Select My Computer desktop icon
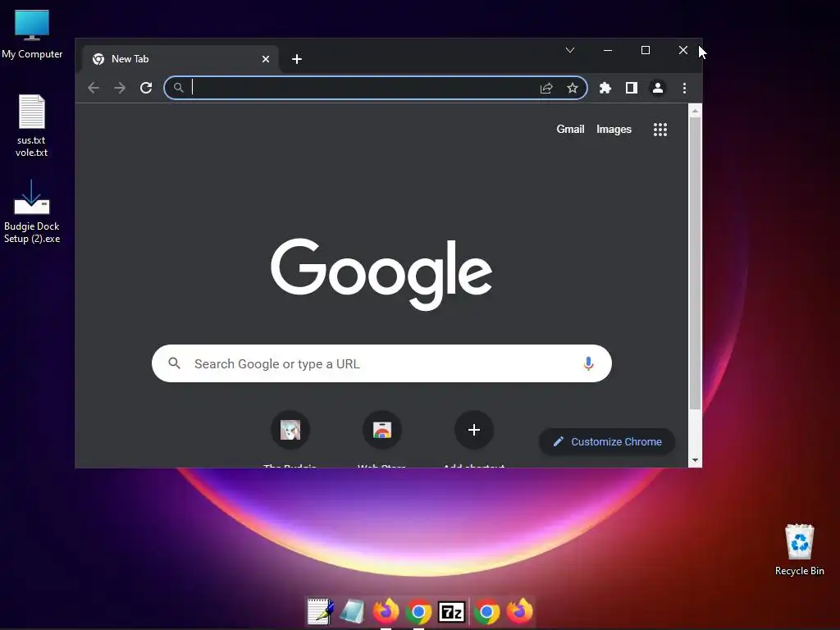Screen dimensions: 840x630 [x=32, y=34]
